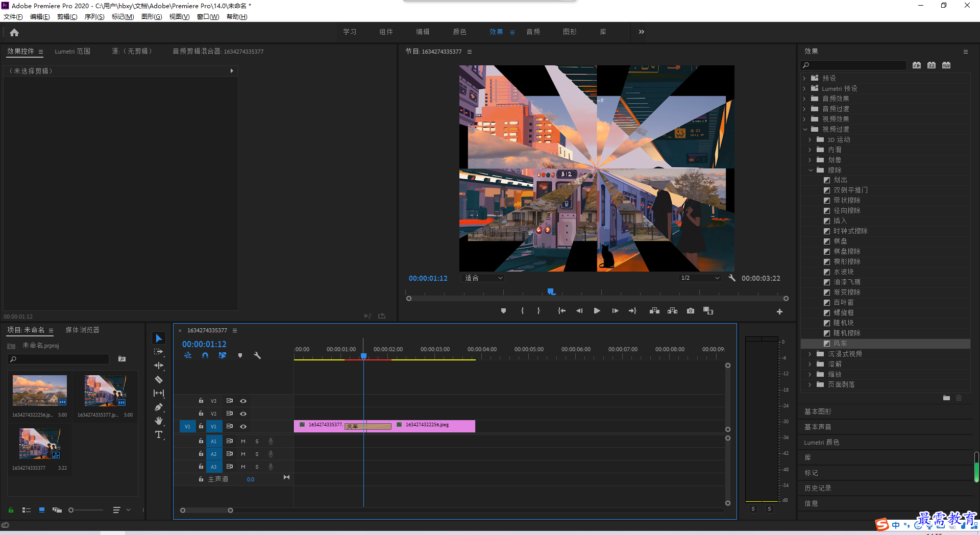Click Add Marker in program monitor
Screen dimensions: 980x535
click(503, 311)
